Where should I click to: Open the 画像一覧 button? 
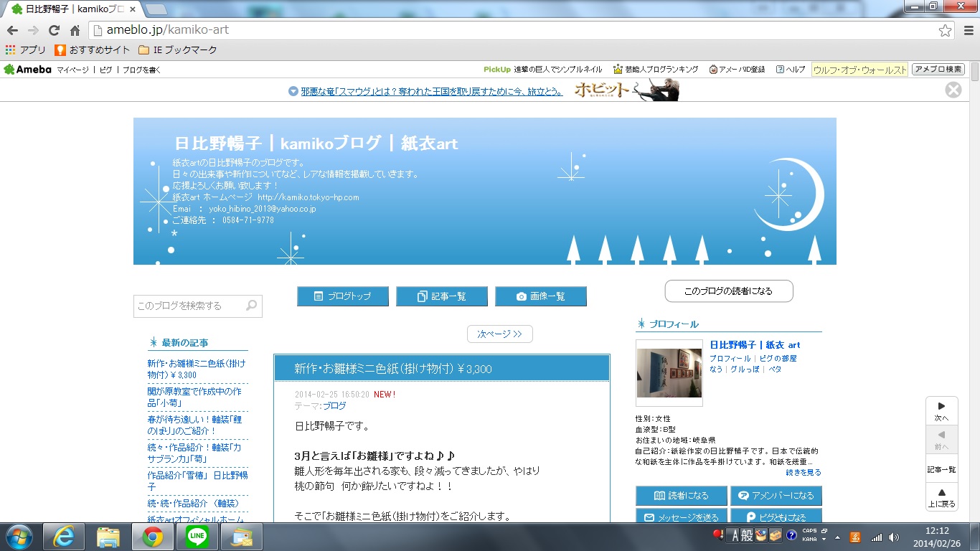pos(541,296)
